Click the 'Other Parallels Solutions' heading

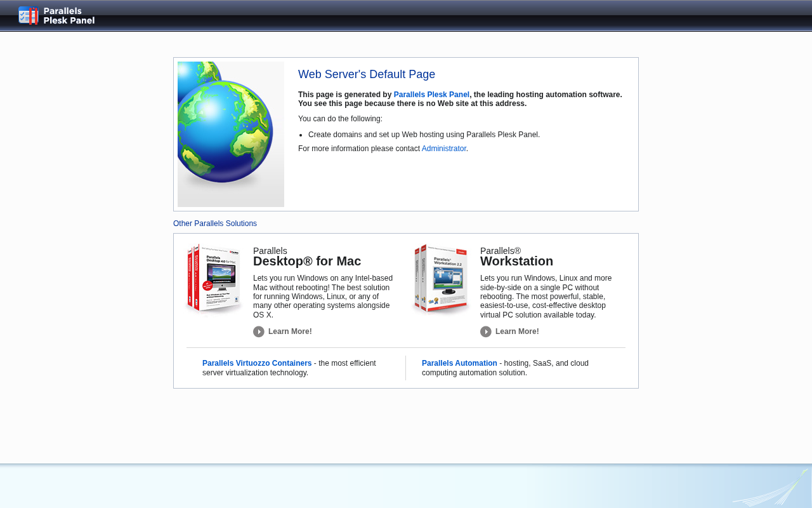[x=215, y=224]
